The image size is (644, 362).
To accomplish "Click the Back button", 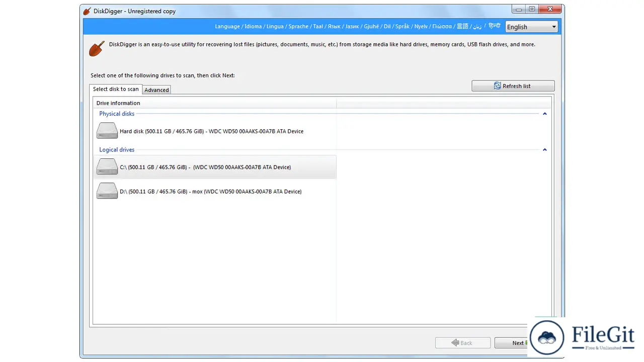I will click(463, 343).
